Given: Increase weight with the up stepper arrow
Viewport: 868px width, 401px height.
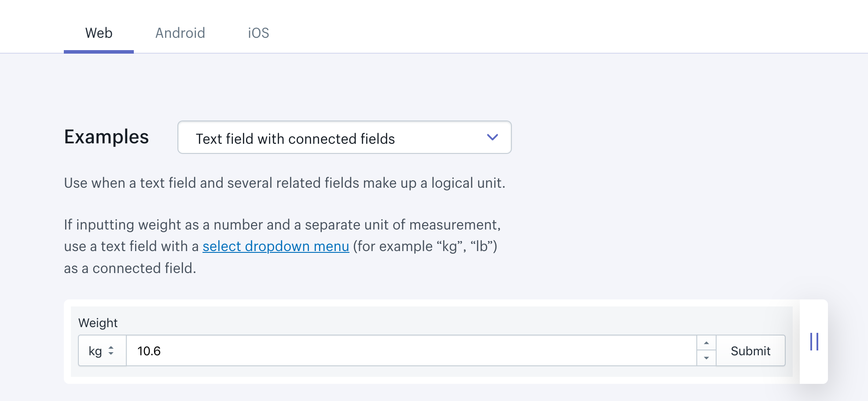Looking at the screenshot, I should pos(706,343).
